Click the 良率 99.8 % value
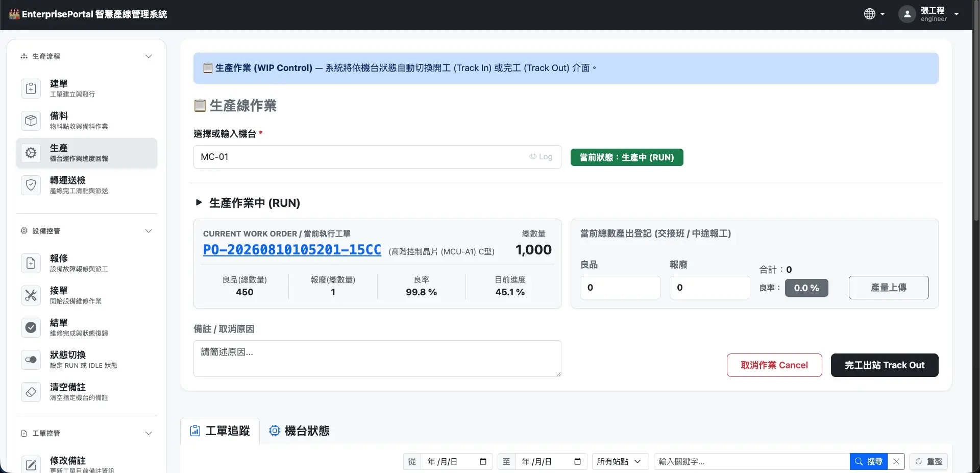The width and height of the screenshot is (980, 473). pos(421,292)
